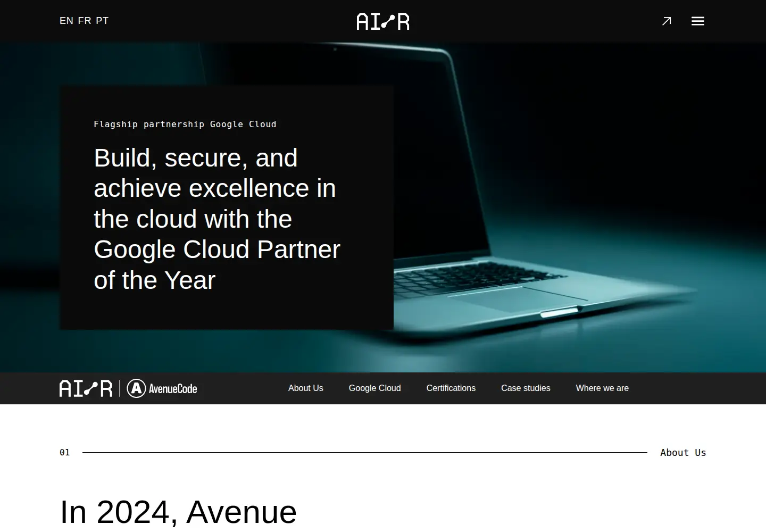This screenshot has height=532, width=766.
Task: Open the hamburger menu
Action: pyautogui.click(x=698, y=21)
